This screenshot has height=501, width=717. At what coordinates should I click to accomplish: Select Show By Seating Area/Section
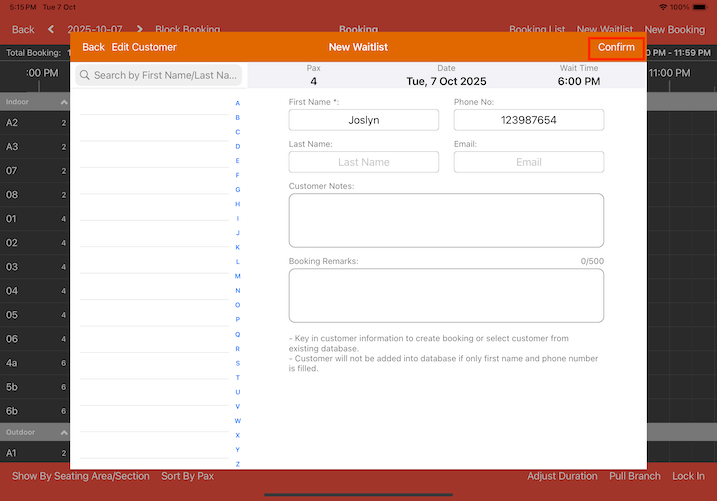(80, 476)
